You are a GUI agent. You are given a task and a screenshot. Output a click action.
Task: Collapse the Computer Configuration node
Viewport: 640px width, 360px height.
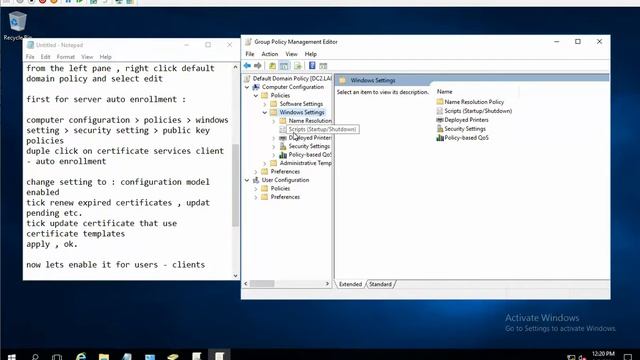(247, 87)
